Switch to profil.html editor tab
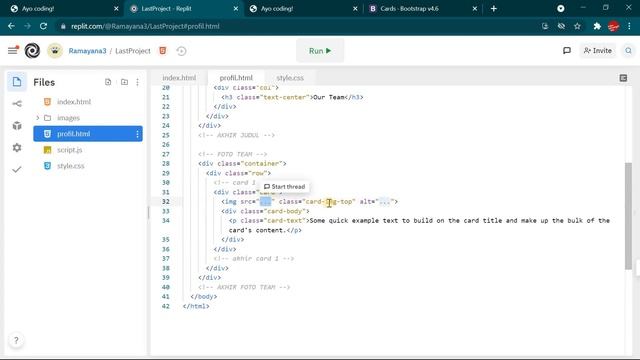The height and width of the screenshot is (360, 640). [x=236, y=78]
